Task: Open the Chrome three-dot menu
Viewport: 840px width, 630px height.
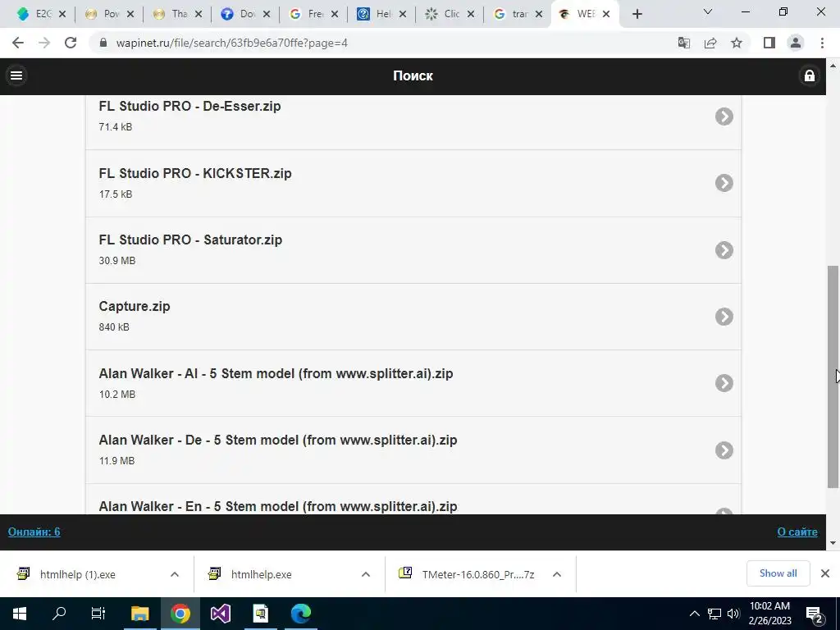Action: click(x=822, y=43)
